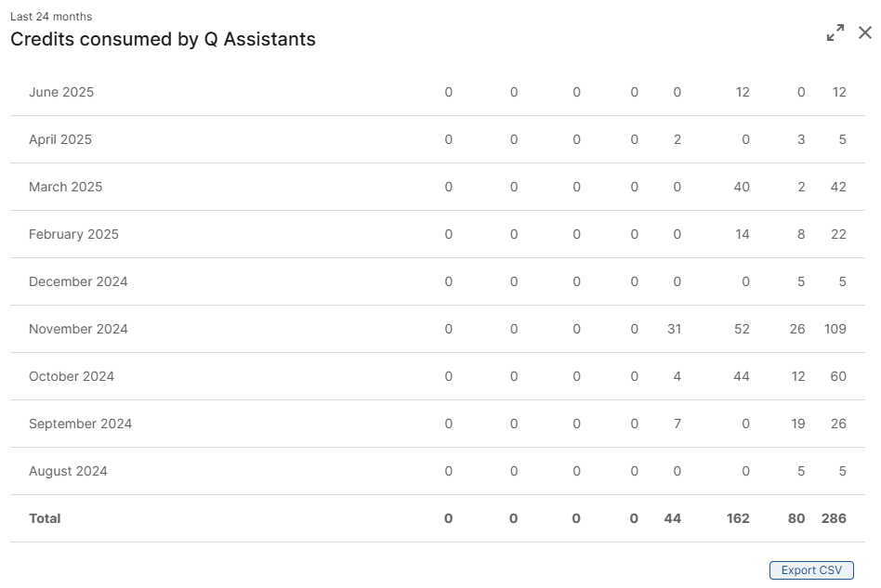Click the November 2024 total of 109
This screenshot has width=881, height=588.
point(835,329)
